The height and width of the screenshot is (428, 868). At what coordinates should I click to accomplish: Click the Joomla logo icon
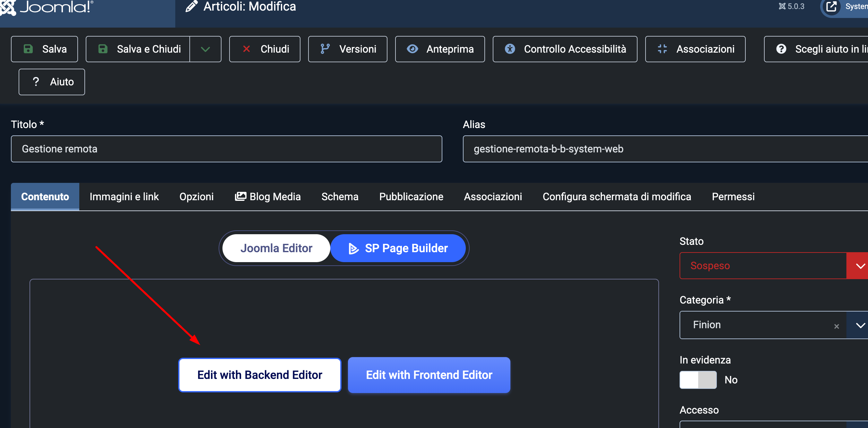(7, 7)
